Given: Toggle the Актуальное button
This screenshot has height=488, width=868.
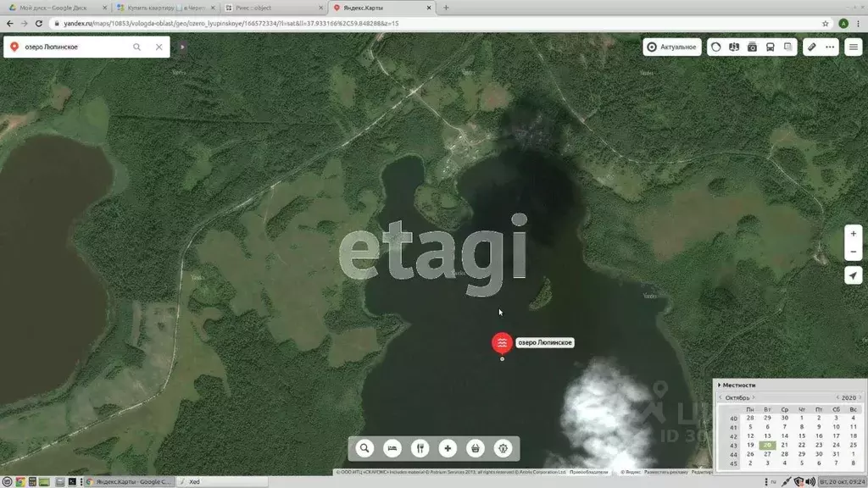Looking at the screenshot, I should 672,47.
